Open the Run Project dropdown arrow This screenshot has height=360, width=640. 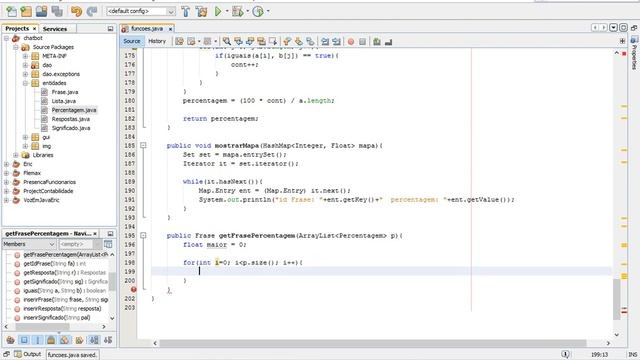227,11
